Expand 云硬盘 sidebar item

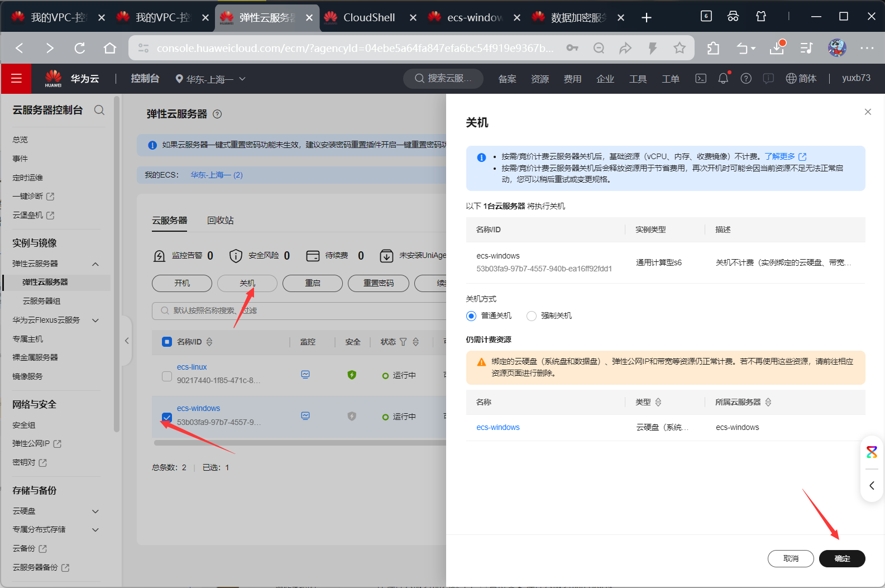95,511
